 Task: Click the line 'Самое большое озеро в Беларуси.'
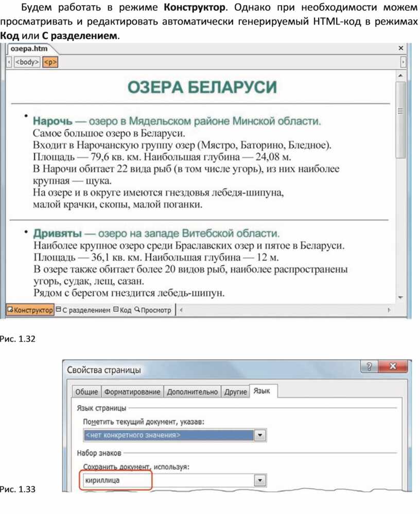click(109, 133)
